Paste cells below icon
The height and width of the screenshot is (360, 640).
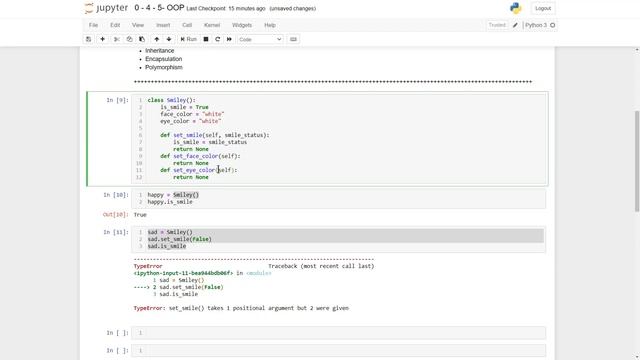(x=142, y=39)
